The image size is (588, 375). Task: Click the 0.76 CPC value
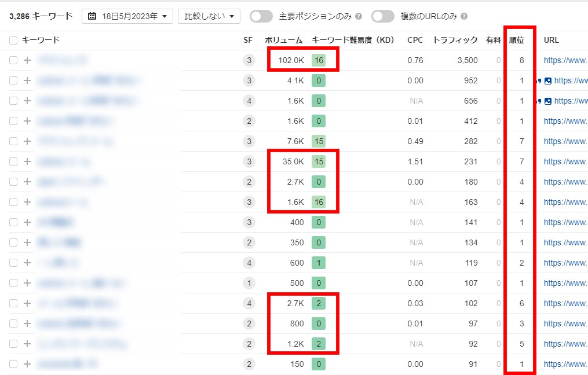(x=415, y=60)
